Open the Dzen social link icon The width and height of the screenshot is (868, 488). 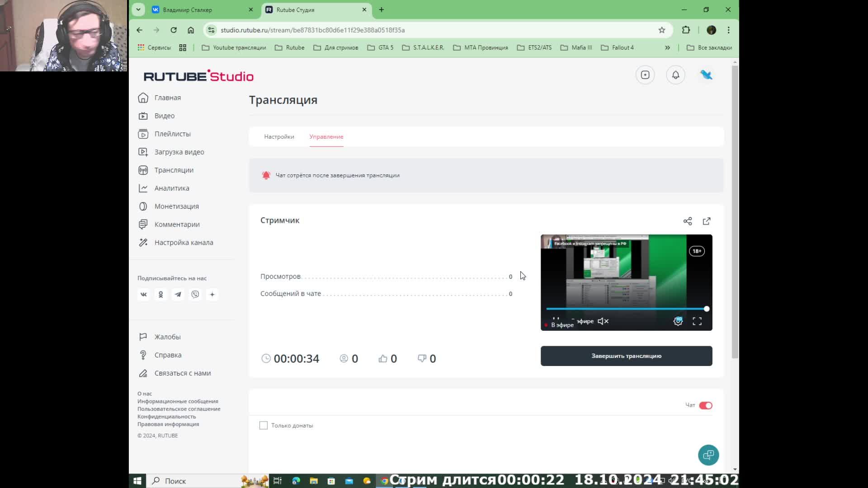coord(212,295)
